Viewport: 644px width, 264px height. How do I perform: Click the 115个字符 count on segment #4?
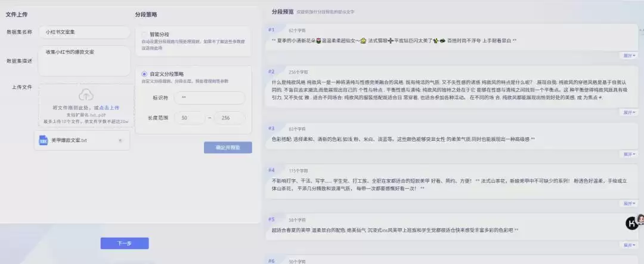point(298,171)
